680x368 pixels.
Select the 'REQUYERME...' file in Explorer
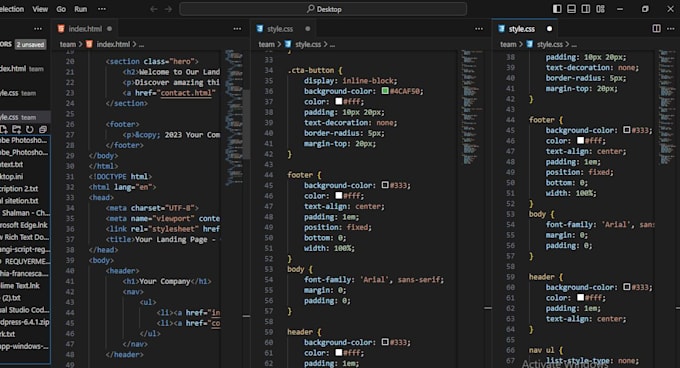click(x=25, y=261)
